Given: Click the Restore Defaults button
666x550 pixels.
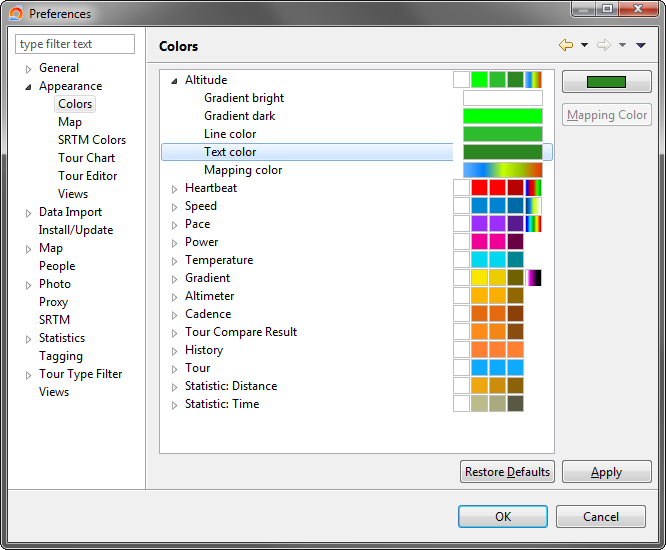Looking at the screenshot, I should pyautogui.click(x=507, y=472).
